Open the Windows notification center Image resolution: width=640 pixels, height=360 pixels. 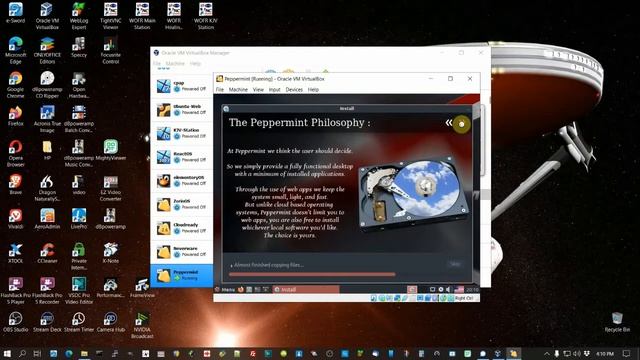627,353
